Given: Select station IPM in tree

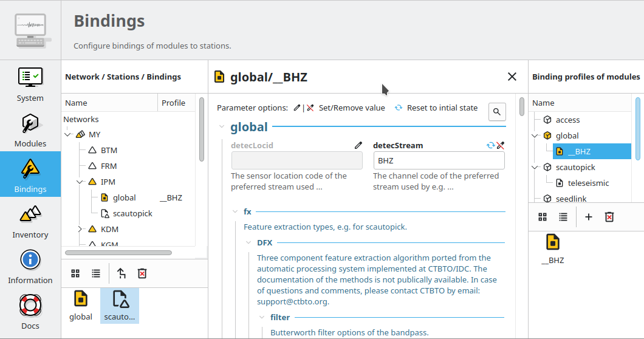Looking at the screenshot, I should click(x=108, y=182).
